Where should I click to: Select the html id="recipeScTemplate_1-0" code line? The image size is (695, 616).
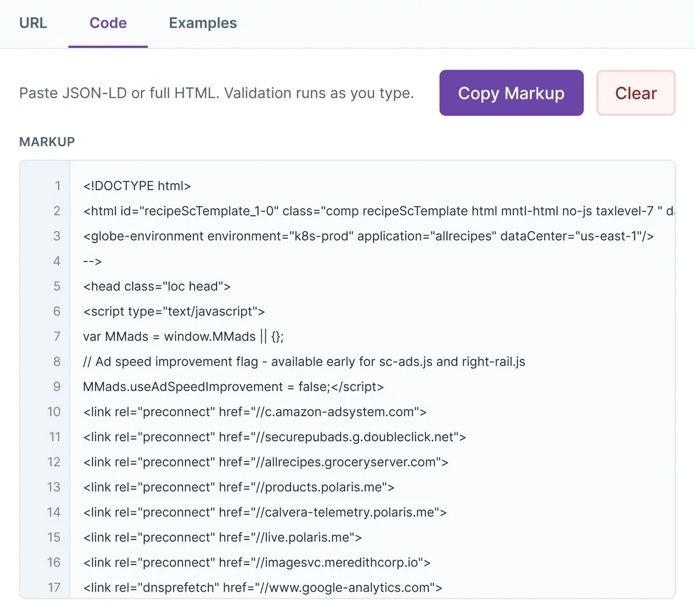coord(379,211)
